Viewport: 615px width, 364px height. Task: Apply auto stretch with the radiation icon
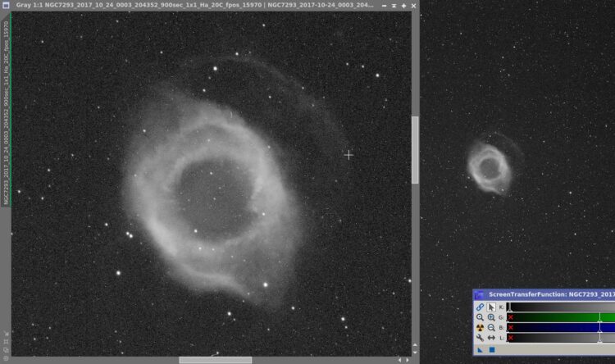pyautogui.click(x=480, y=328)
